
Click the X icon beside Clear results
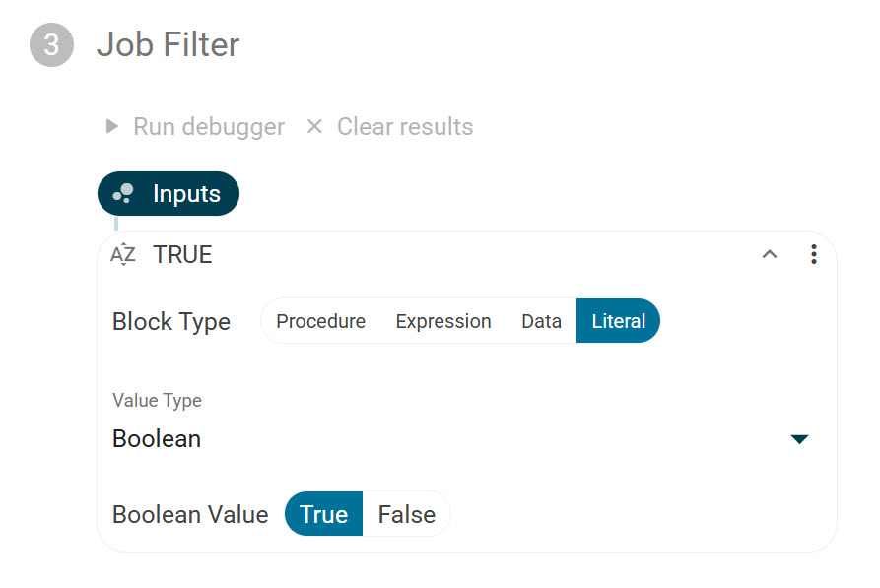pyautogui.click(x=314, y=127)
